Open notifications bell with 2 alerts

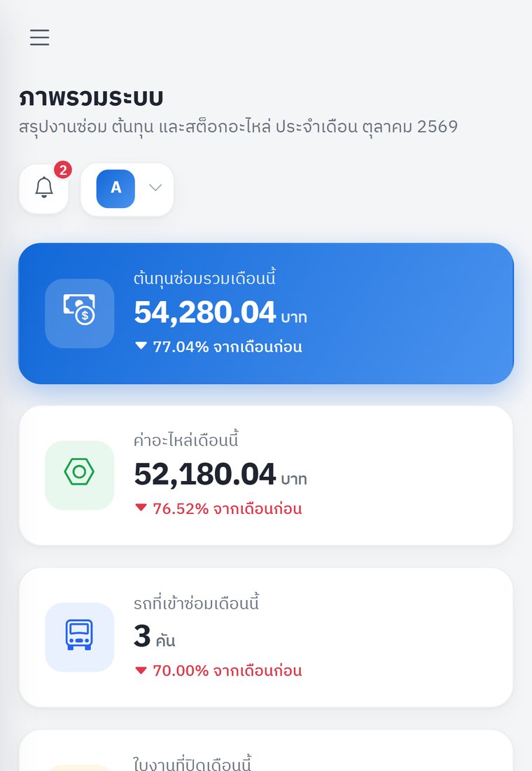pyautogui.click(x=44, y=188)
